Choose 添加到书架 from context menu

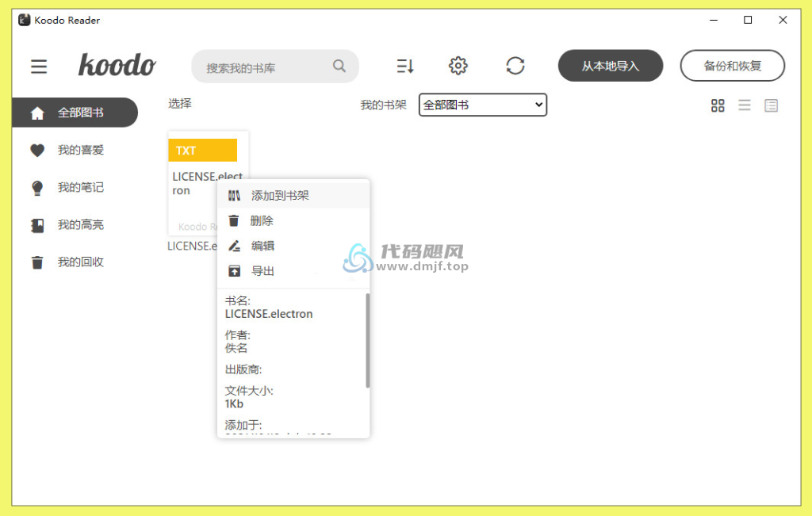293,195
